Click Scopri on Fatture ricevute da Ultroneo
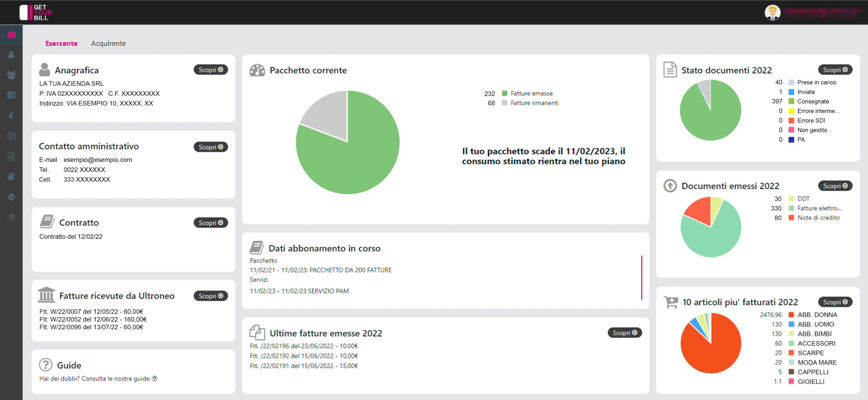868x400 pixels. point(211,296)
